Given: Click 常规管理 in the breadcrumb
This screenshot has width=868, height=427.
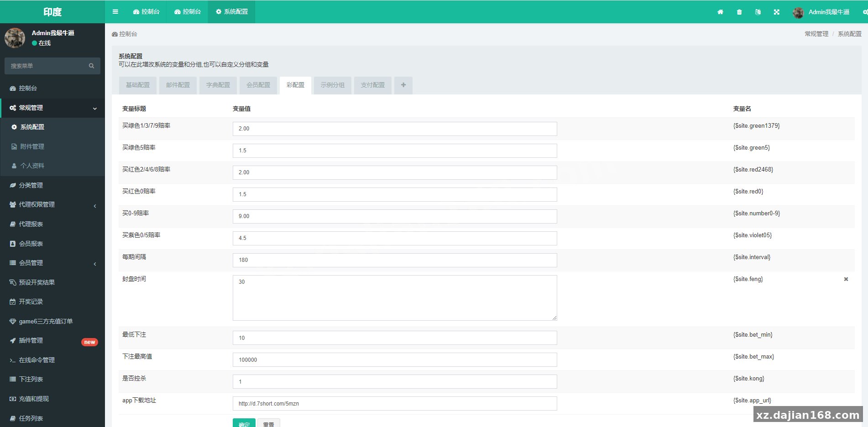Looking at the screenshot, I should (816, 34).
